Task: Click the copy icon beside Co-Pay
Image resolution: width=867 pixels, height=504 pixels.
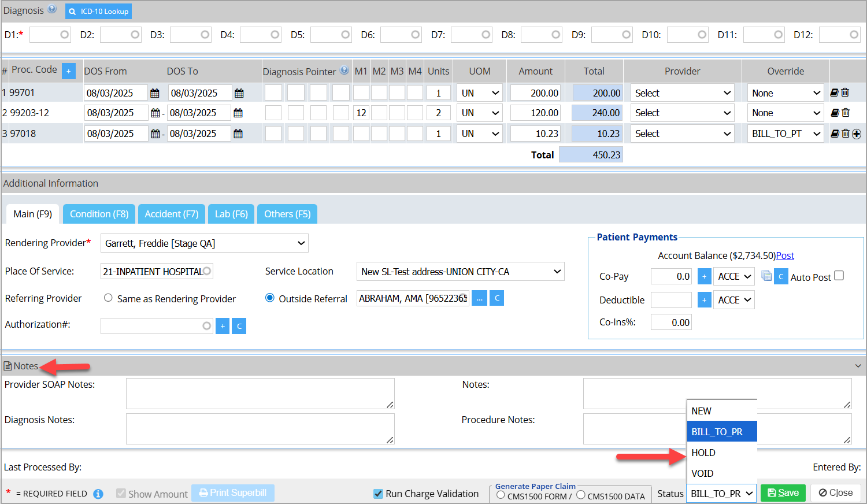Action: (766, 276)
